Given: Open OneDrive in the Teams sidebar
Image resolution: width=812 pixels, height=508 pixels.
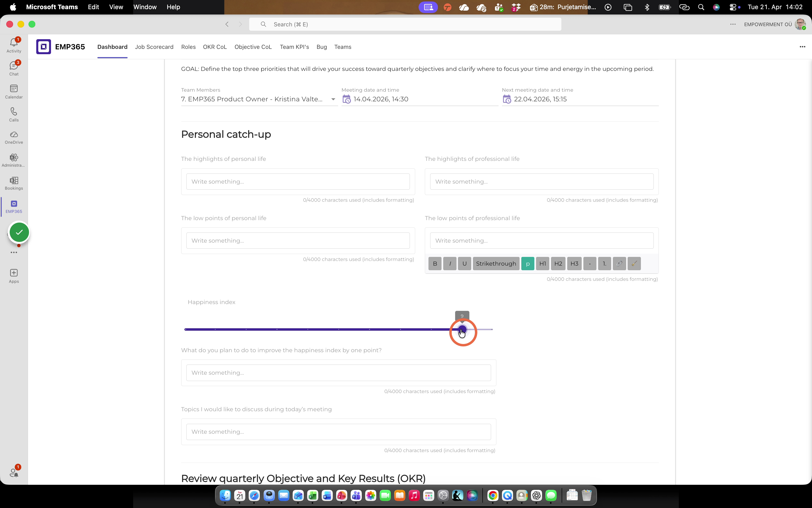Looking at the screenshot, I should 14,137.
